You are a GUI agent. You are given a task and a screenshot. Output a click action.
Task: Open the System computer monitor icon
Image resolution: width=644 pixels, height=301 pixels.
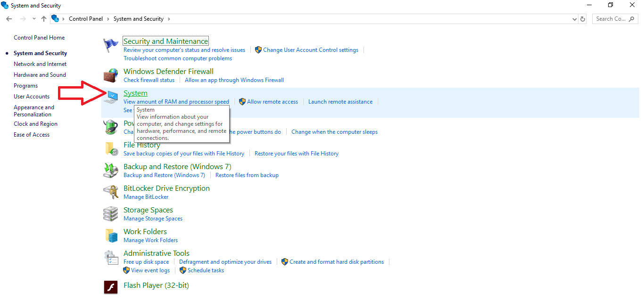tap(111, 98)
